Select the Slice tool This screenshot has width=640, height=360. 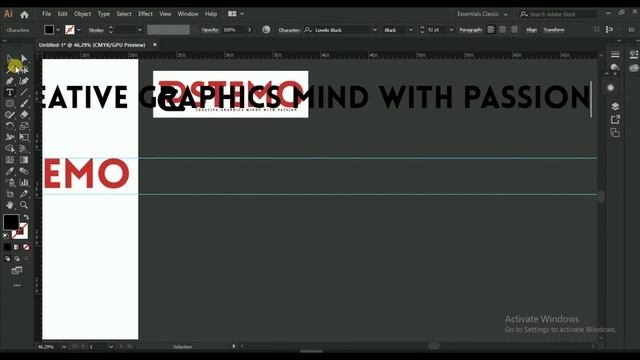click(24, 194)
